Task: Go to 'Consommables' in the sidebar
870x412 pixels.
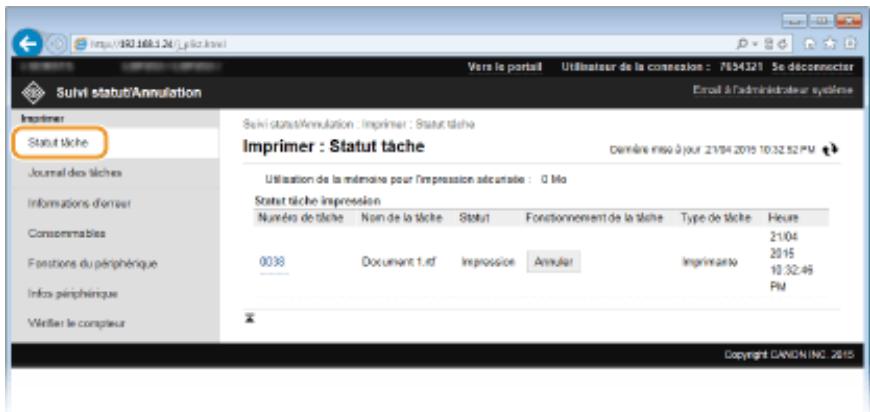Action: click(x=67, y=233)
